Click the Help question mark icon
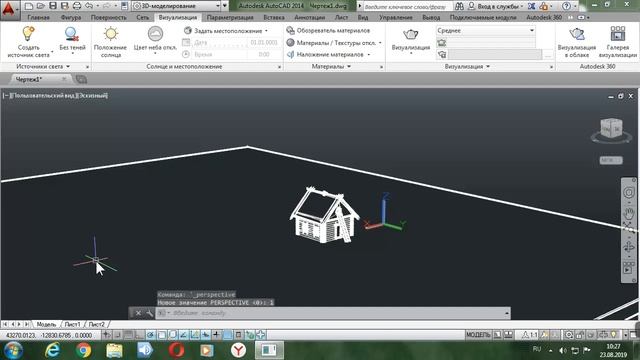Viewport: 640px width, 360px height. tap(566, 6)
